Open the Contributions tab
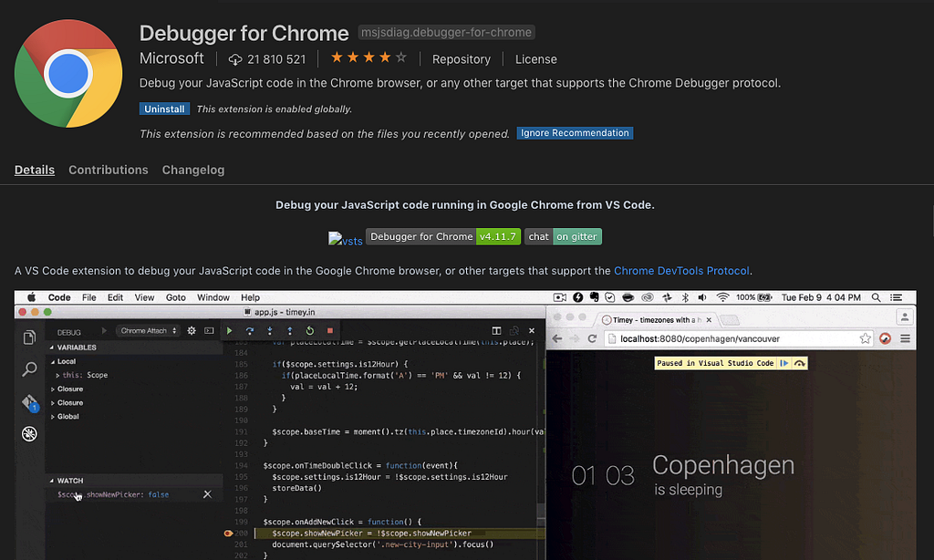The width and height of the screenshot is (934, 560). (109, 170)
